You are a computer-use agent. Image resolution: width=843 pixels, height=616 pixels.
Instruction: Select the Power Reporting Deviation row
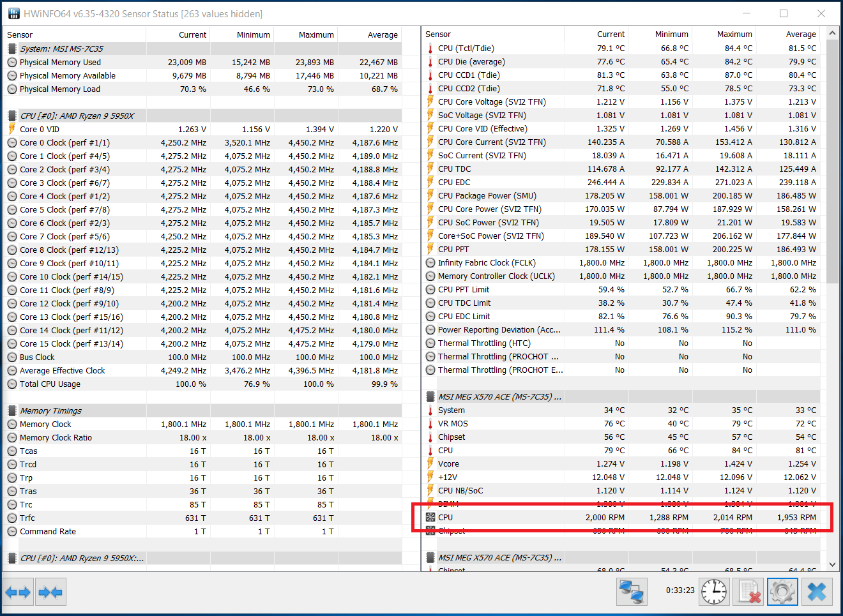point(621,330)
